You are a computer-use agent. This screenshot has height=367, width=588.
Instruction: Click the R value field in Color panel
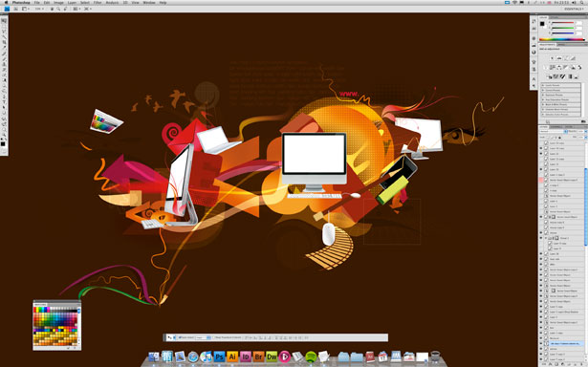click(579, 23)
